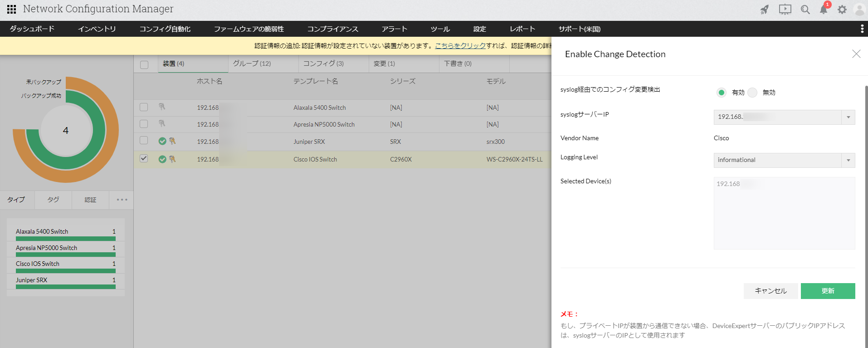The height and width of the screenshot is (348, 868).
Task: Open the presentation screen icon
Action: (785, 10)
